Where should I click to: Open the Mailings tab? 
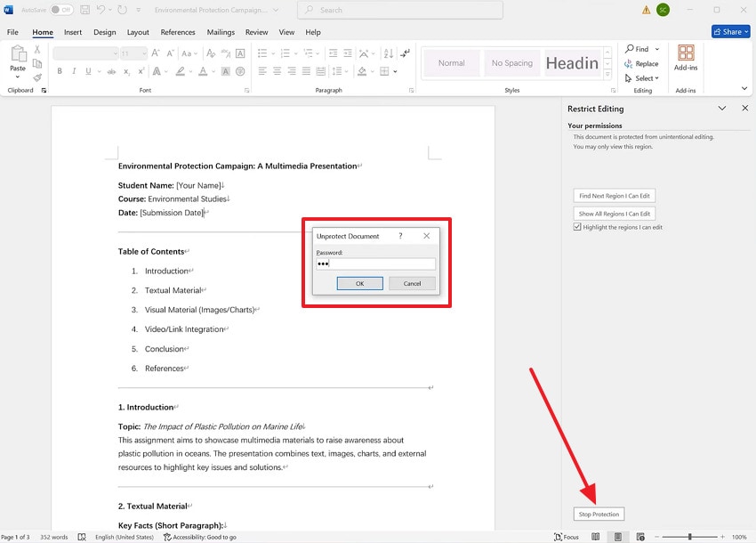point(221,32)
